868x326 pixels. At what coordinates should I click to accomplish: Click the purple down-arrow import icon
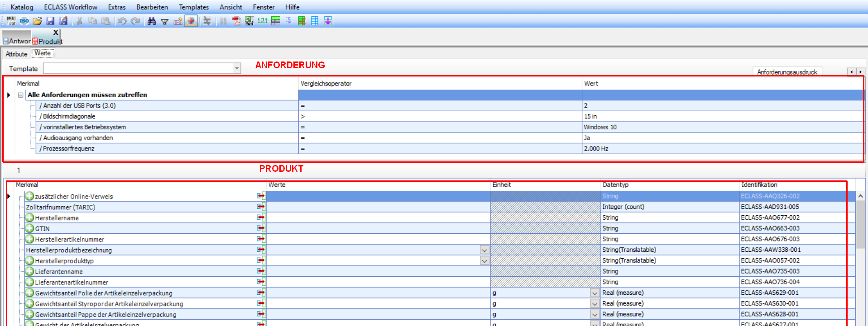[328, 21]
